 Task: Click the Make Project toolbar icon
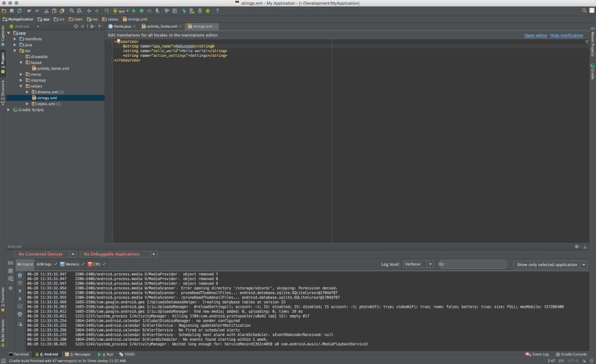tap(107, 11)
